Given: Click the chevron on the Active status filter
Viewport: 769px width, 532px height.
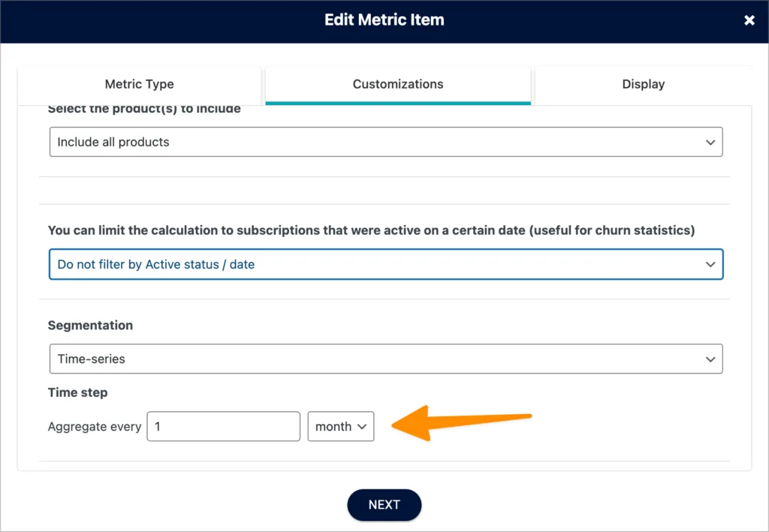Looking at the screenshot, I should 710,264.
